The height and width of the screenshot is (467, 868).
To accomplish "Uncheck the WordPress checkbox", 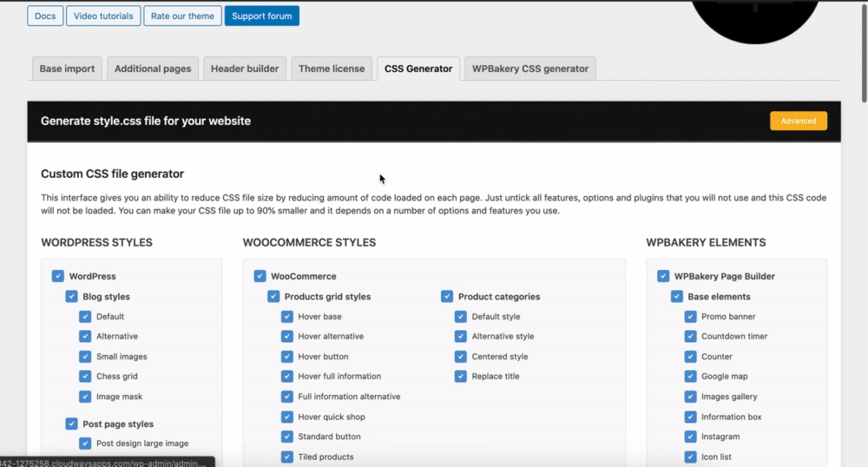I will 58,276.
